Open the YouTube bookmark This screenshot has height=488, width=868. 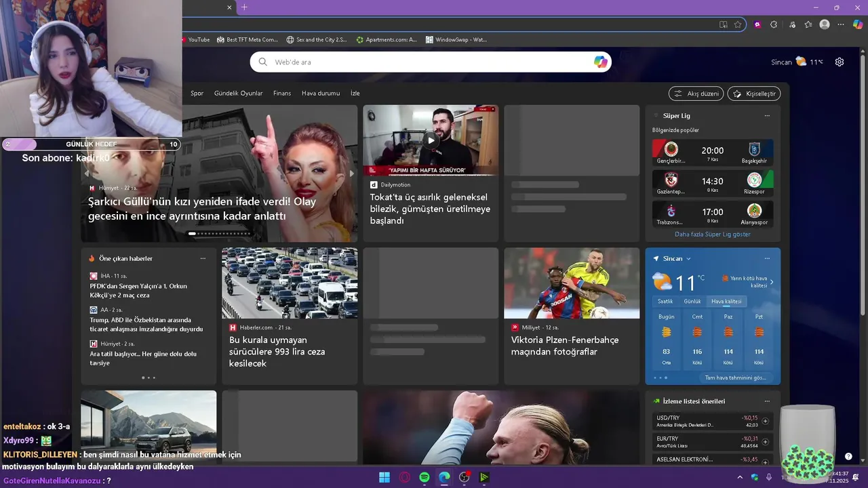click(x=197, y=40)
